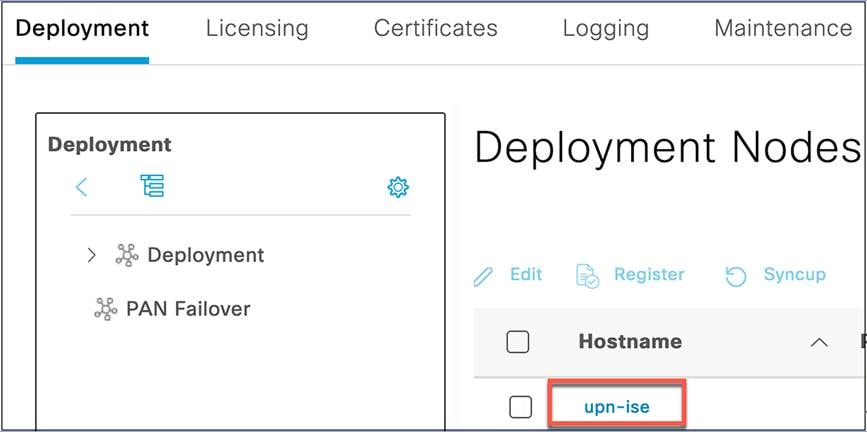Tick the select-all checkbox in table header
The width and height of the screenshot is (867, 432).
point(518,342)
